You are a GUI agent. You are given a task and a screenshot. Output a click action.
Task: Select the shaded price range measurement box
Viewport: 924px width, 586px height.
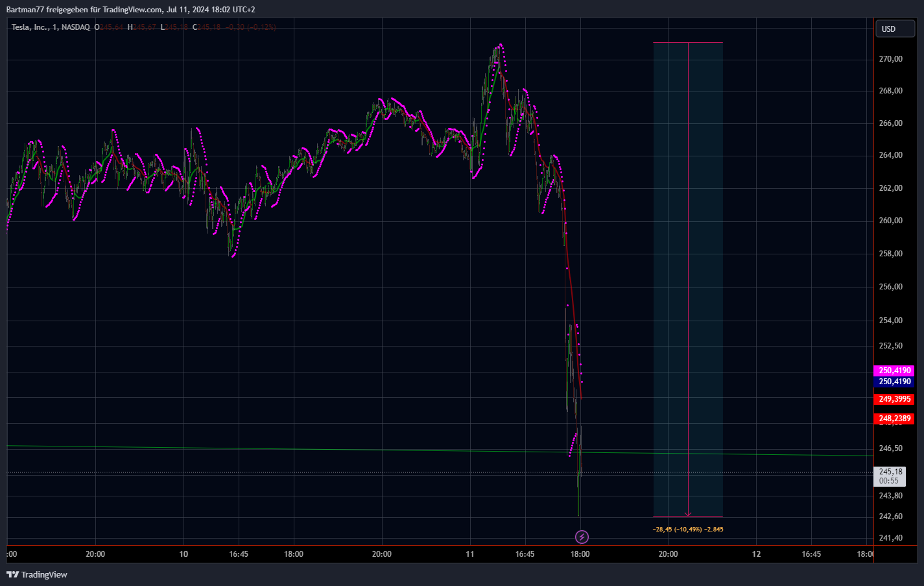tap(688, 279)
